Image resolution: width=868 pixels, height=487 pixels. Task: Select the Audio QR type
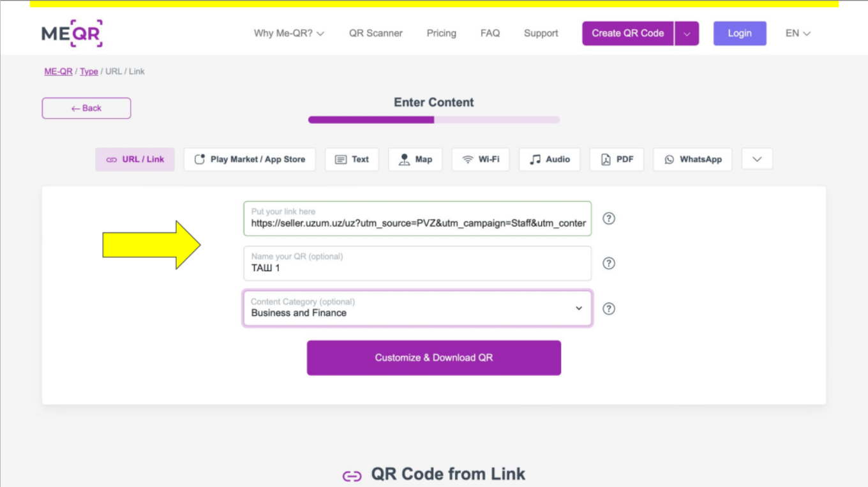(550, 160)
